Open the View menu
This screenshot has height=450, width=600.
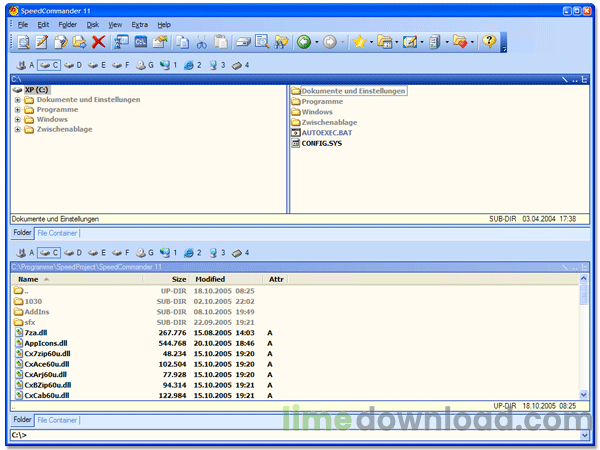tap(115, 25)
